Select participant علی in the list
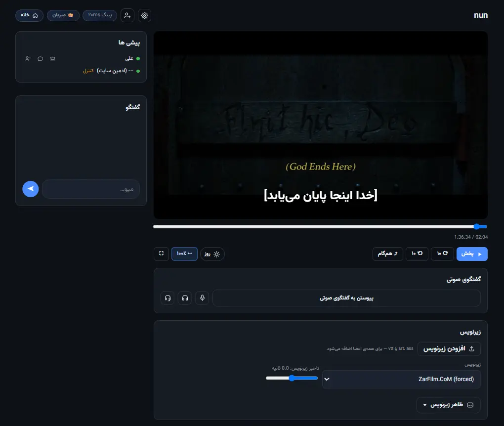 pyautogui.click(x=129, y=58)
